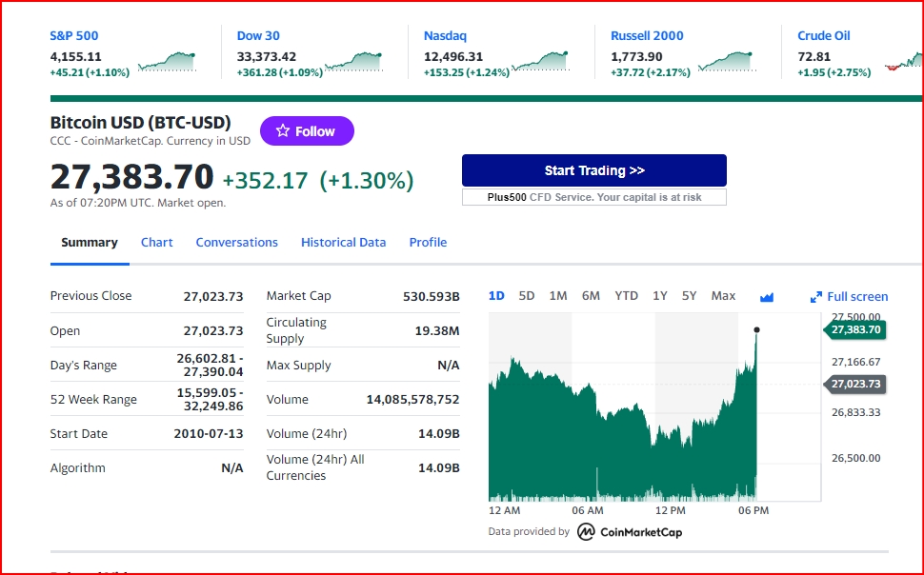Open the Dow 30 index link
Image resolution: width=924 pixels, height=575 pixels.
(x=258, y=36)
